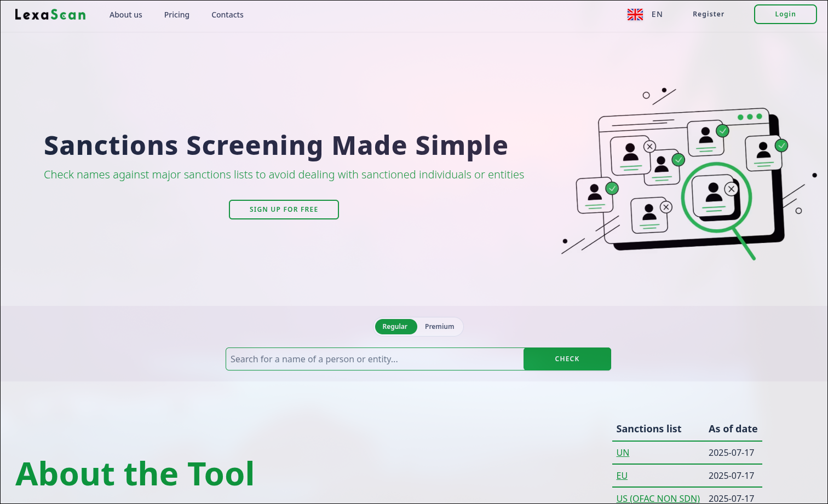Click the three green dots in the illustration
828x504 pixels.
point(750,117)
